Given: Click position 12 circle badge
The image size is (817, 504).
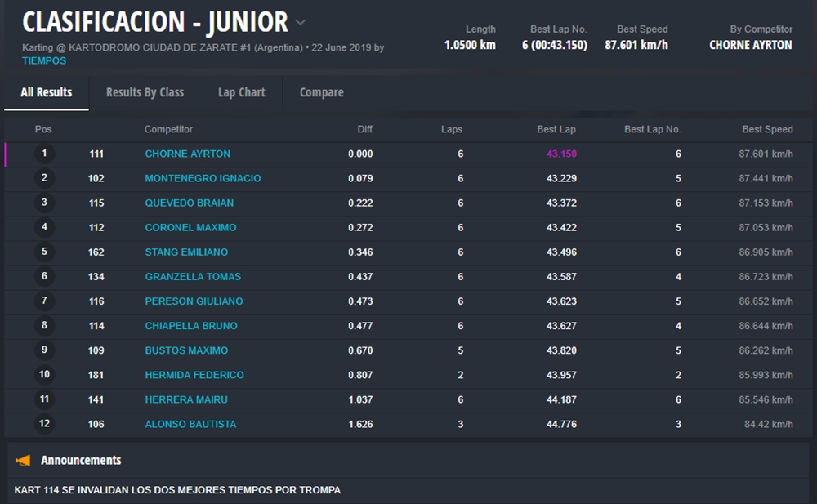Looking at the screenshot, I should [x=44, y=424].
